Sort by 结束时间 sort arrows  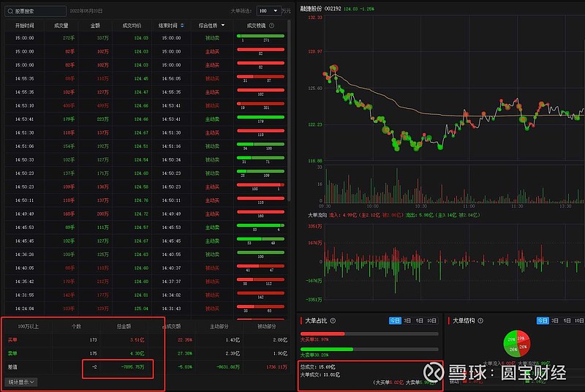click(x=182, y=26)
